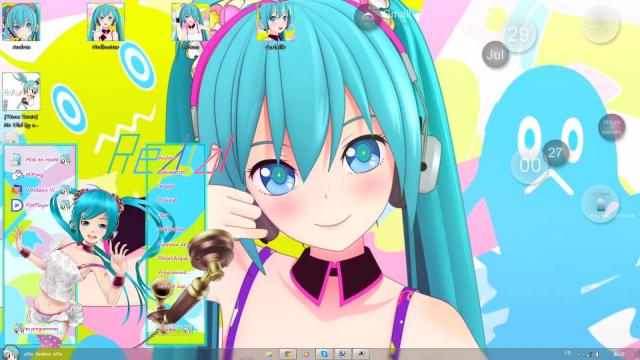Open the recycle bin bubble widget
Viewport: 640px width, 360px height.
[x=600, y=205]
